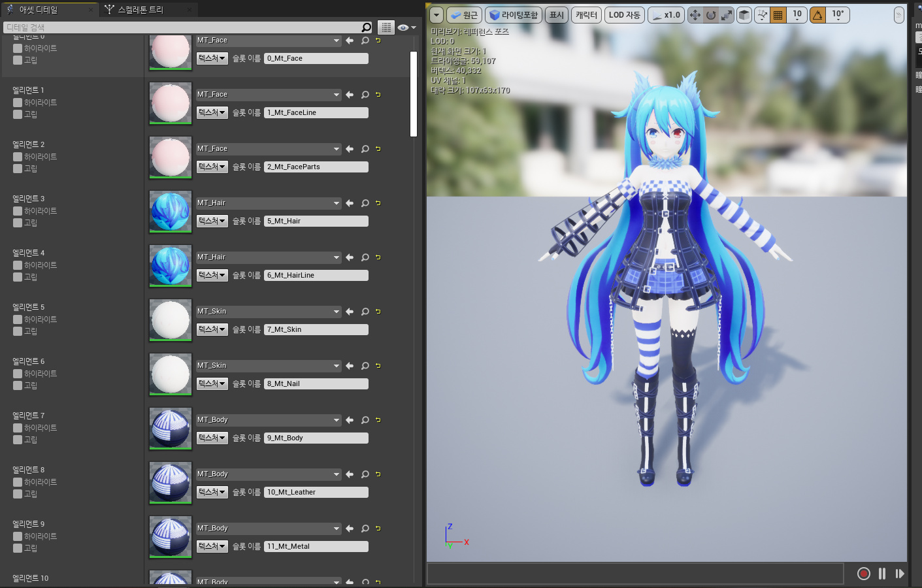
Task: Select the rotate gizmo tool in viewport
Action: point(711,15)
